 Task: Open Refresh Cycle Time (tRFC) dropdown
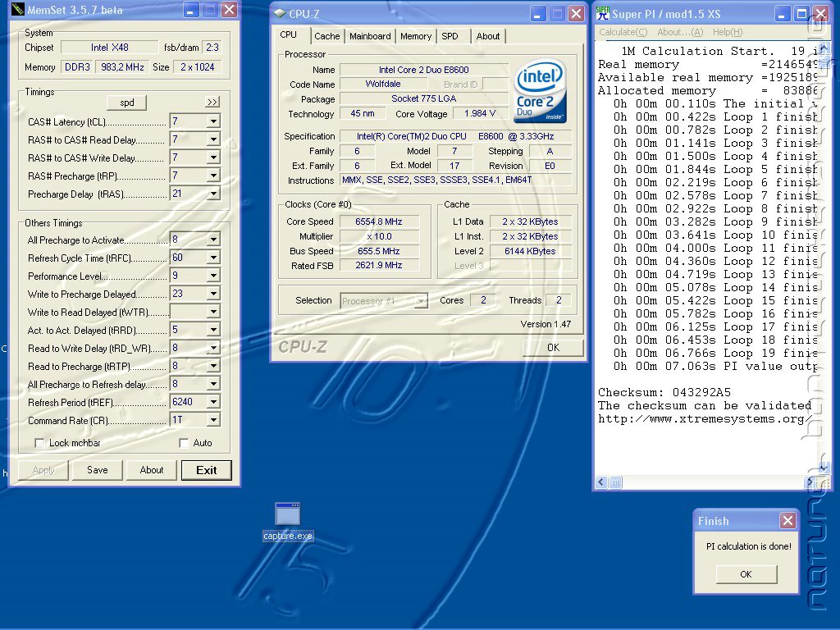click(213, 258)
